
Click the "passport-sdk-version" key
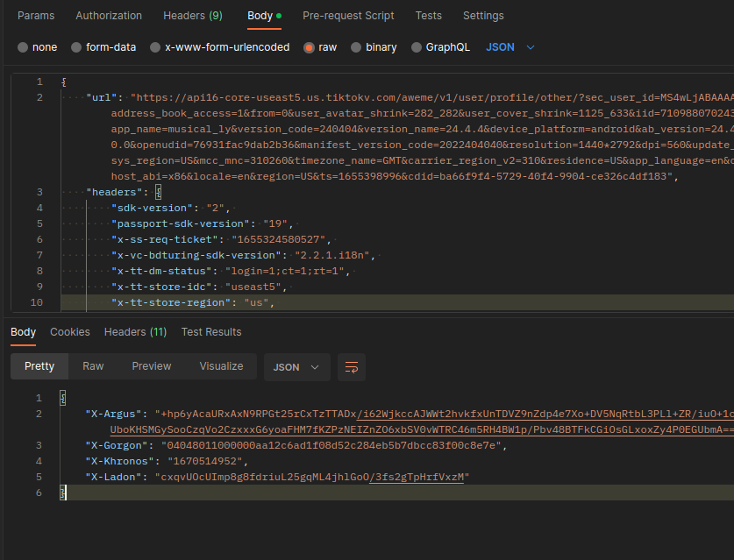point(181,223)
